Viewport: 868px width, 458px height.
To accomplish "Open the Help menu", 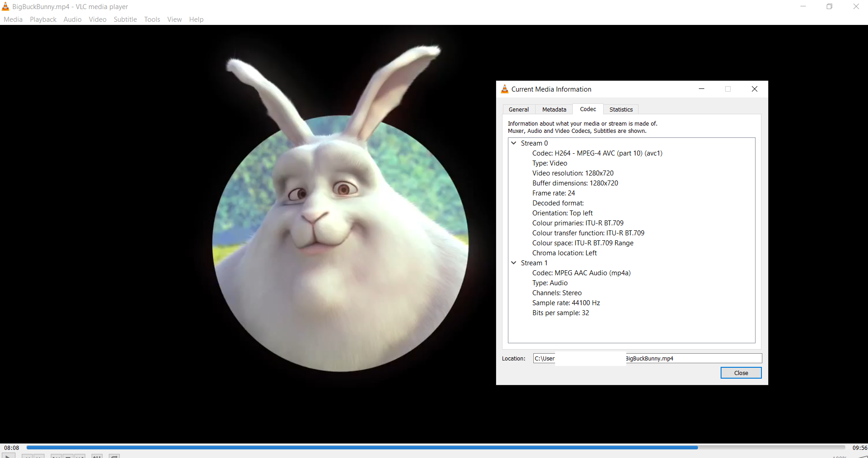I will 196,19.
